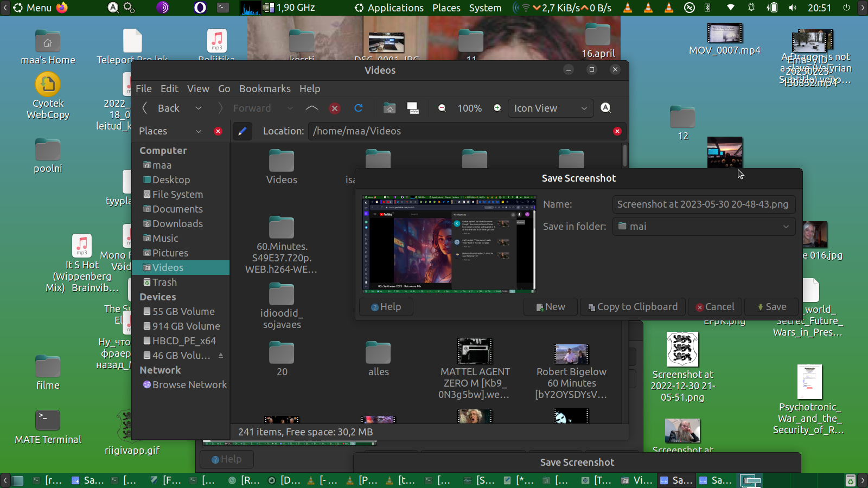Open the Bookmarks menu
Viewport: 868px width, 488px height.
click(x=265, y=89)
